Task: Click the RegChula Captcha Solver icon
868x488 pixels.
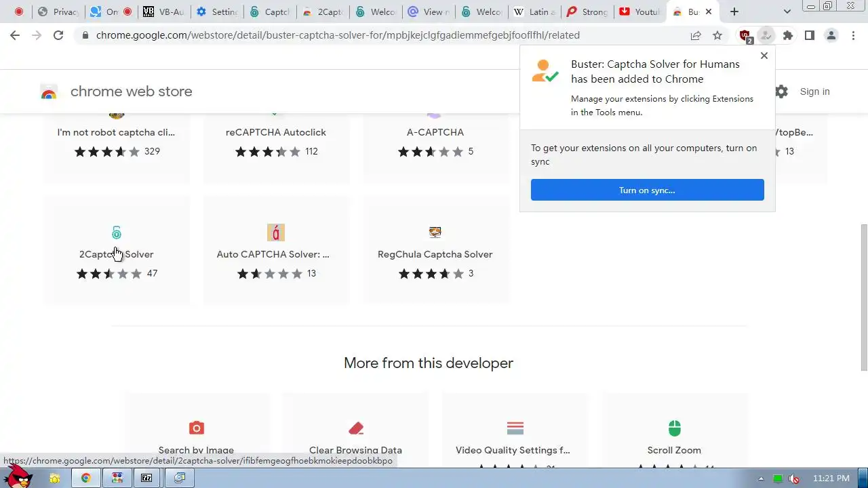Action: pyautogui.click(x=435, y=232)
